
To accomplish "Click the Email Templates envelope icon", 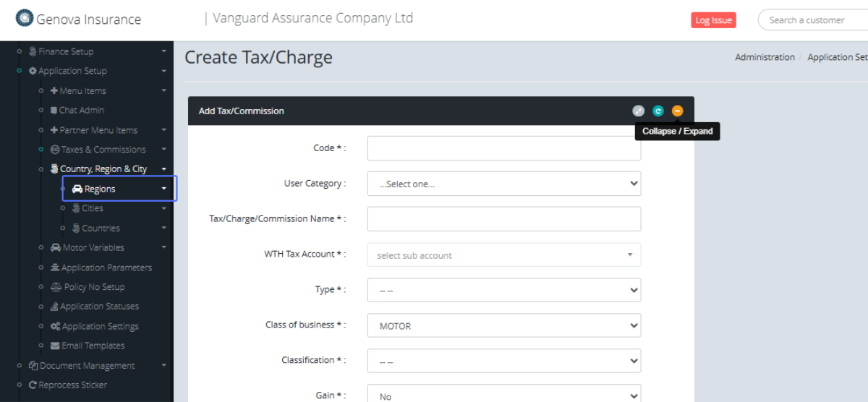I will coord(55,346).
